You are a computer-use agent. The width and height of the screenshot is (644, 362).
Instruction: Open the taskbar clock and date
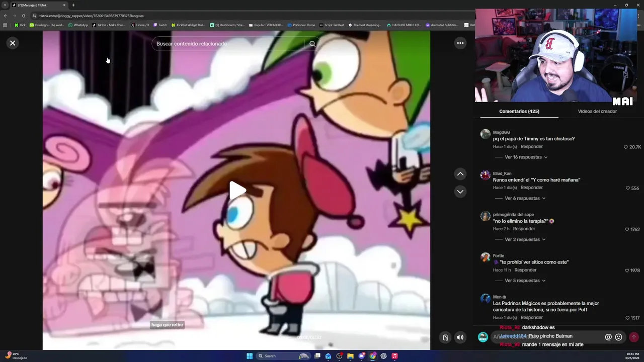pos(633,356)
